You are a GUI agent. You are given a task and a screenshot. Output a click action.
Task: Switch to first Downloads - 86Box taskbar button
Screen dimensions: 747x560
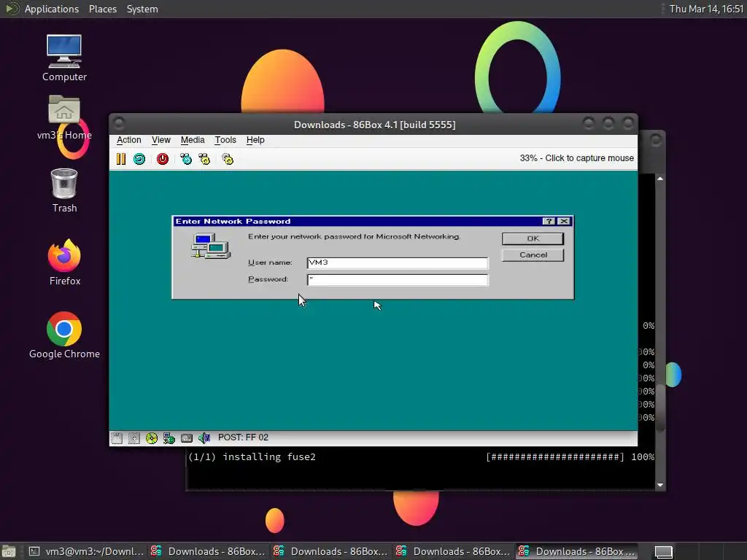tap(208, 551)
